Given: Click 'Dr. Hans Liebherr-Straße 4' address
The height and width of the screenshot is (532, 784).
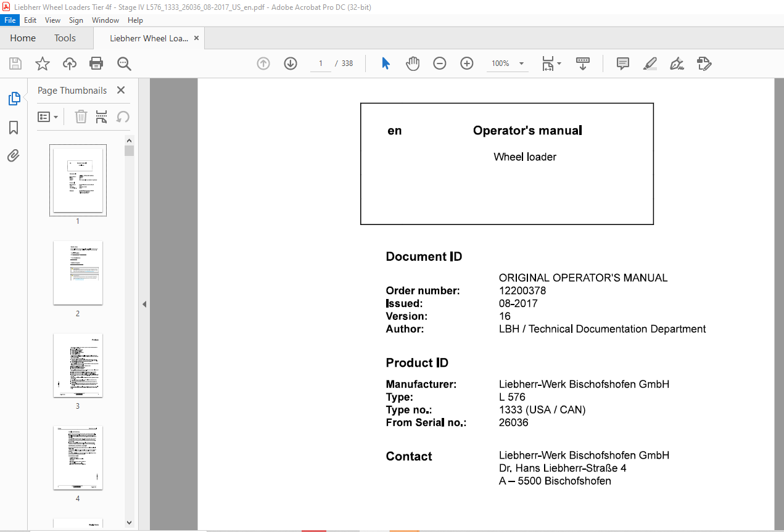Looking at the screenshot, I should pyautogui.click(x=563, y=468).
